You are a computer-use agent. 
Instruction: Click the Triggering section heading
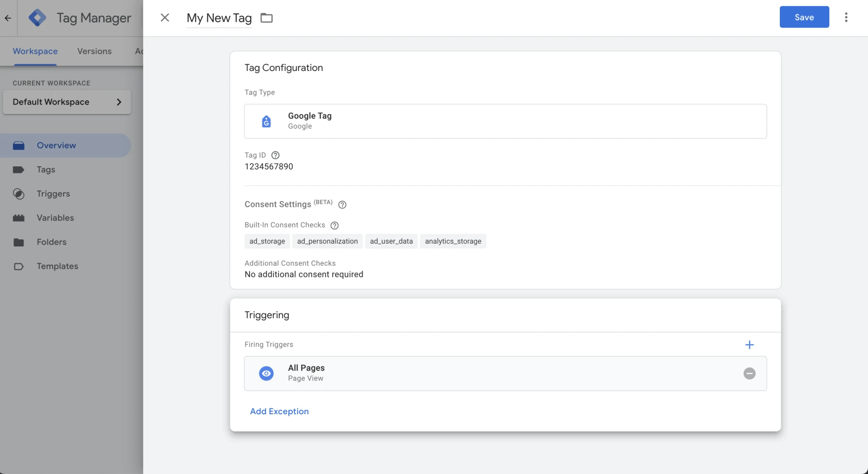(x=267, y=315)
